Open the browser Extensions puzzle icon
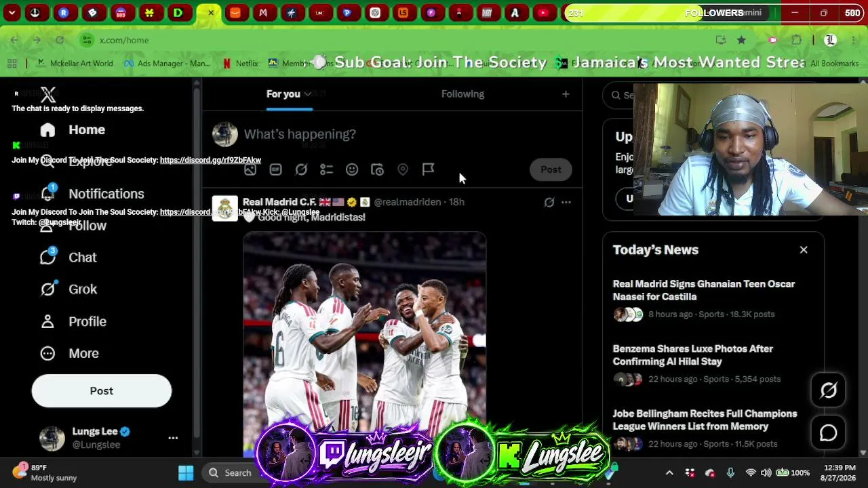 pyautogui.click(x=796, y=40)
